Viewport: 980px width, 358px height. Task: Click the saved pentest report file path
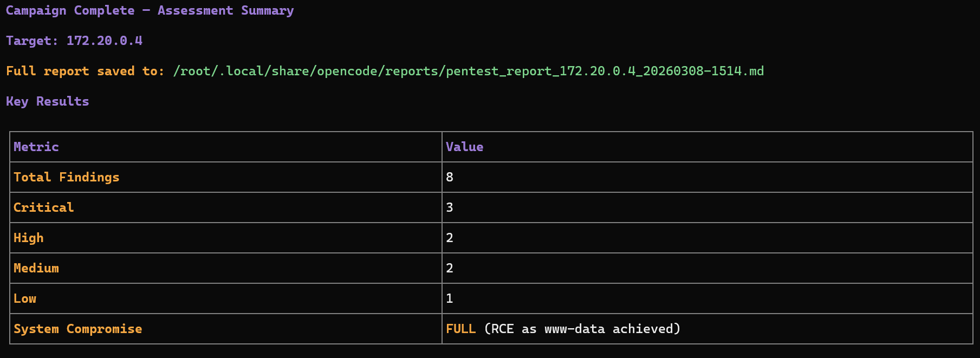468,71
